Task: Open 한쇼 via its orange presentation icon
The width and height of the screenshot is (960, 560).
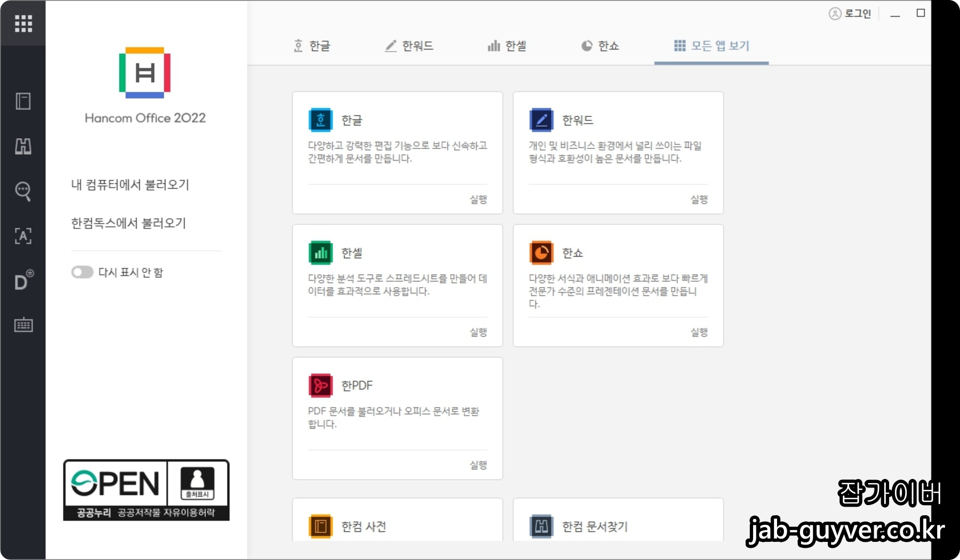Action: [x=541, y=253]
